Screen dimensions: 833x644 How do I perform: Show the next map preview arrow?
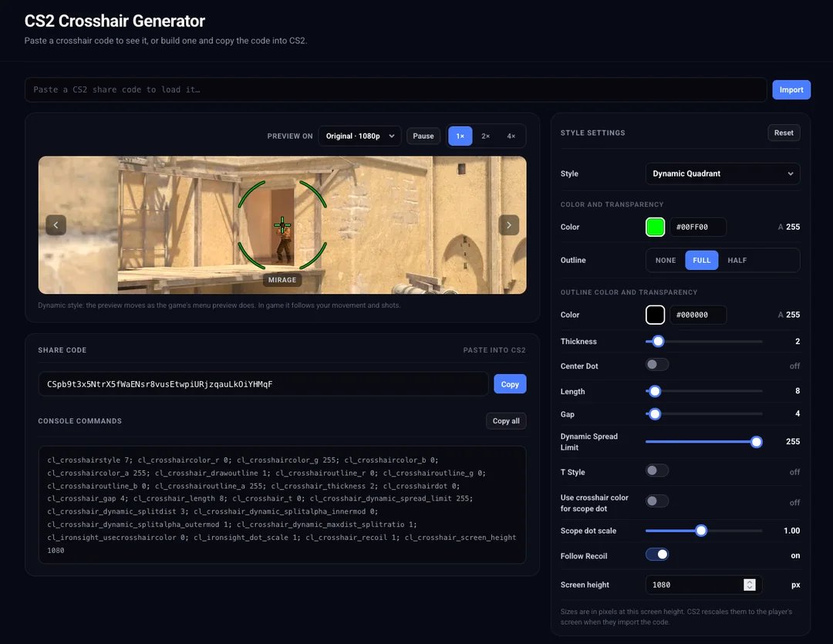point(508,224)
